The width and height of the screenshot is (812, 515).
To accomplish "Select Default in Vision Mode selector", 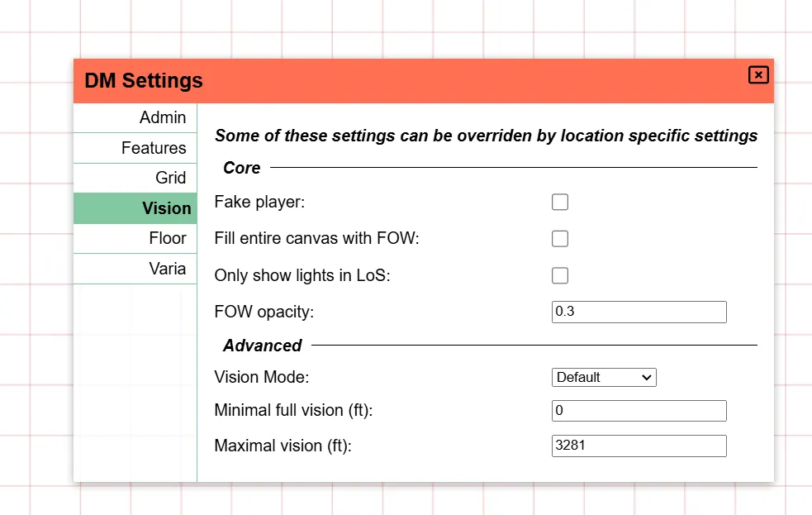I will (x=604, y=377).
